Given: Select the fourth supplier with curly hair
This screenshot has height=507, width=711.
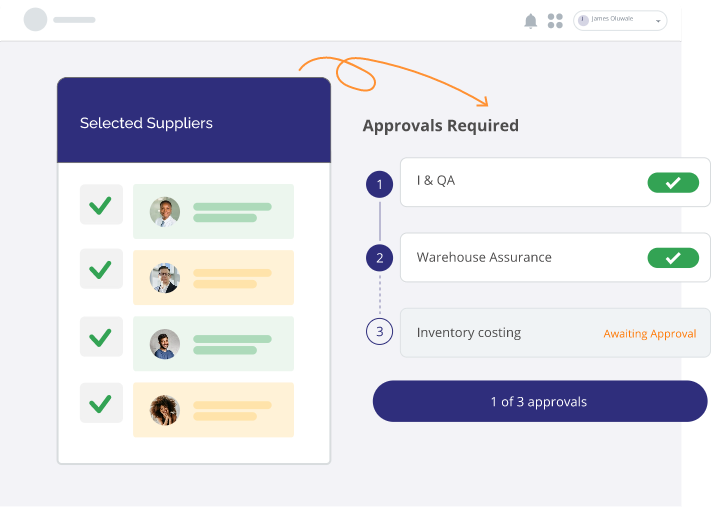Looking at the screenshot, I should pyautogui.click(x=165, y=410).
